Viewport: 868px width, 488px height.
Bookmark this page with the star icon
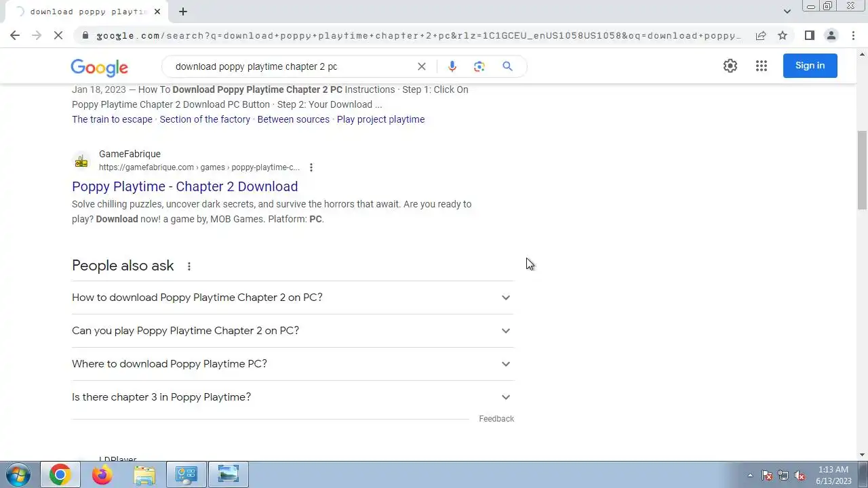[x=783, y=35]
